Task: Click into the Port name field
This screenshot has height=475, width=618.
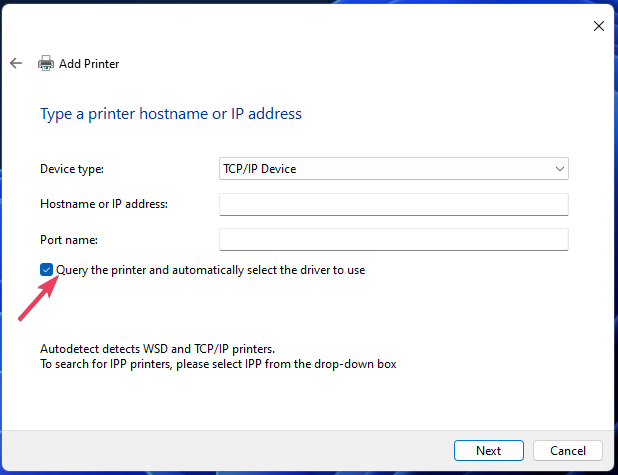Action: pos(394,239)
